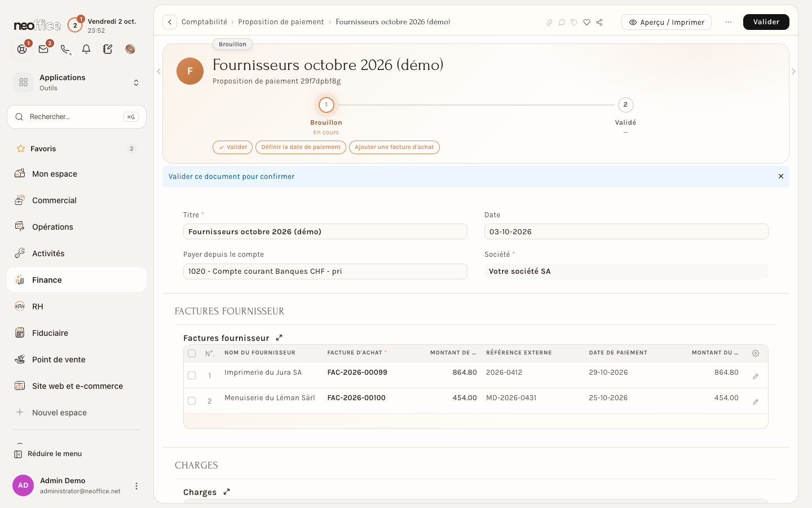812x508 pixels.
Task: Edit the Menuiserie du Léman Sàrl row
Action: (756, 402)
